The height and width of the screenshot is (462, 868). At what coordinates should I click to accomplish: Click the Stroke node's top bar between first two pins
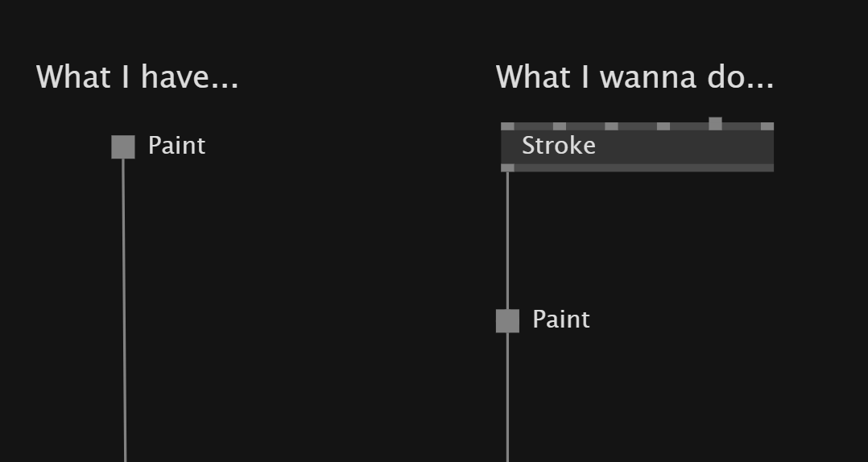click(x=534, y=126)
